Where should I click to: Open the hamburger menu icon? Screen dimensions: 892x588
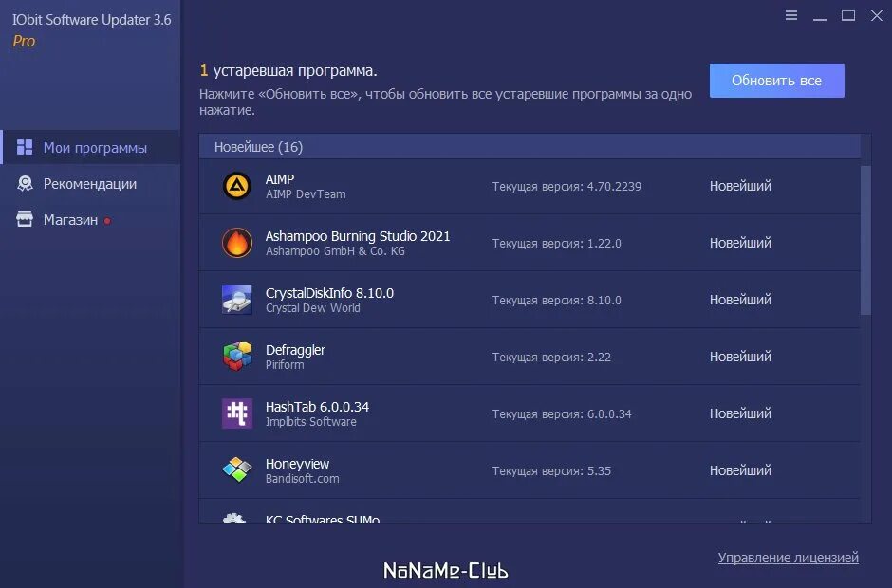click(790, 15)
